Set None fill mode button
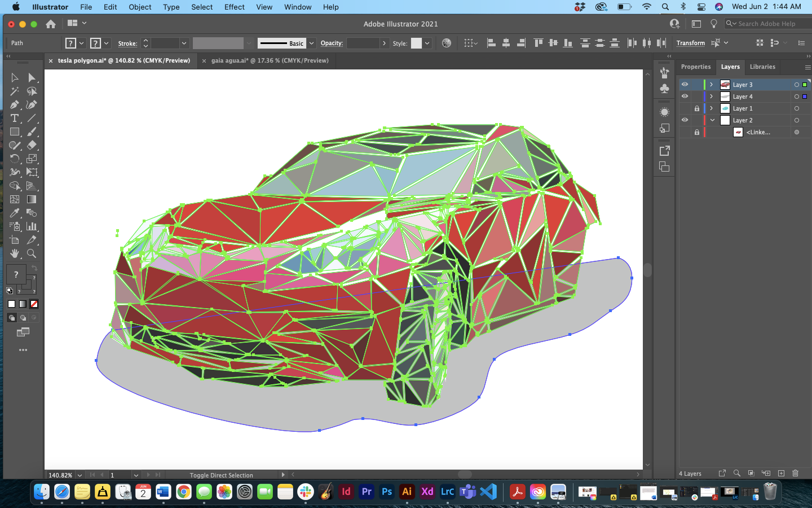 click(34, 304)
